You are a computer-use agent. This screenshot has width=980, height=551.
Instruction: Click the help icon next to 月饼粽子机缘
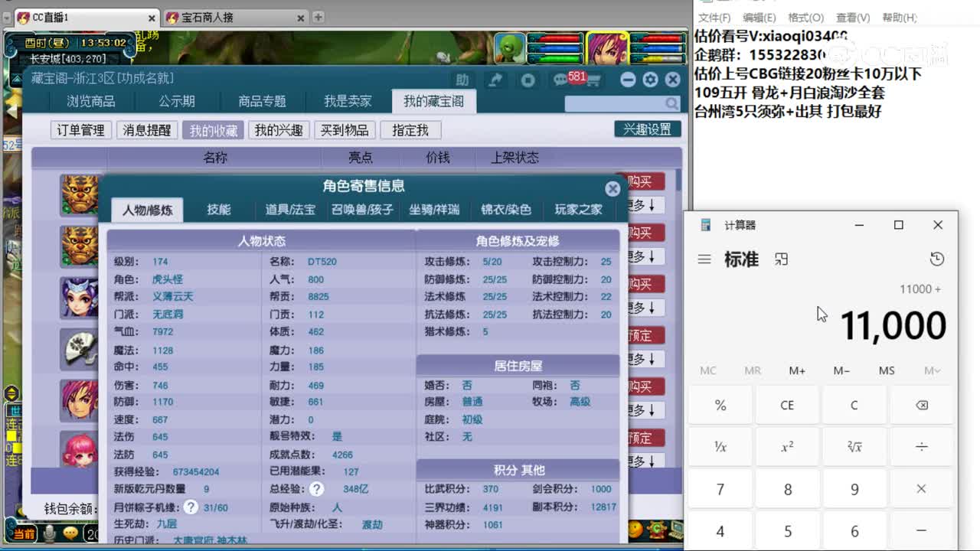191,507
